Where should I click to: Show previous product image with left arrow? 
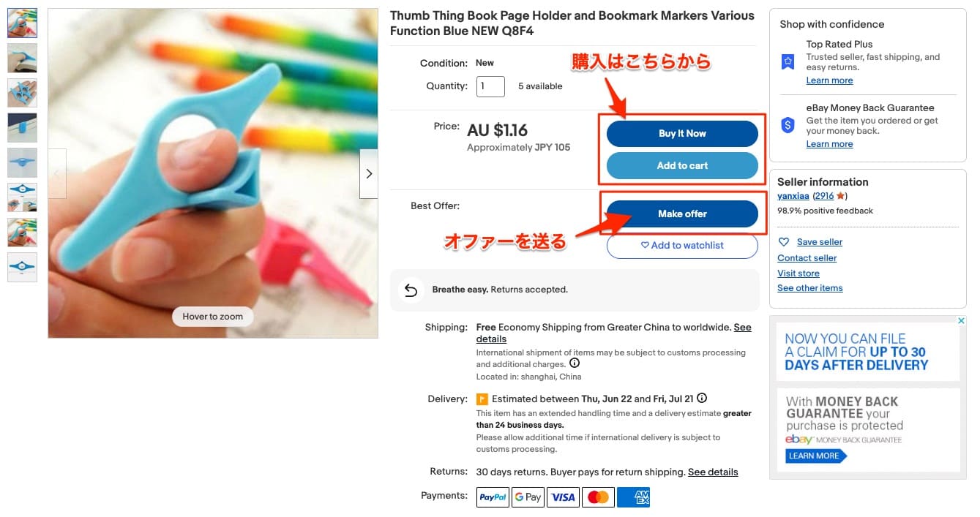click(57, 174)
